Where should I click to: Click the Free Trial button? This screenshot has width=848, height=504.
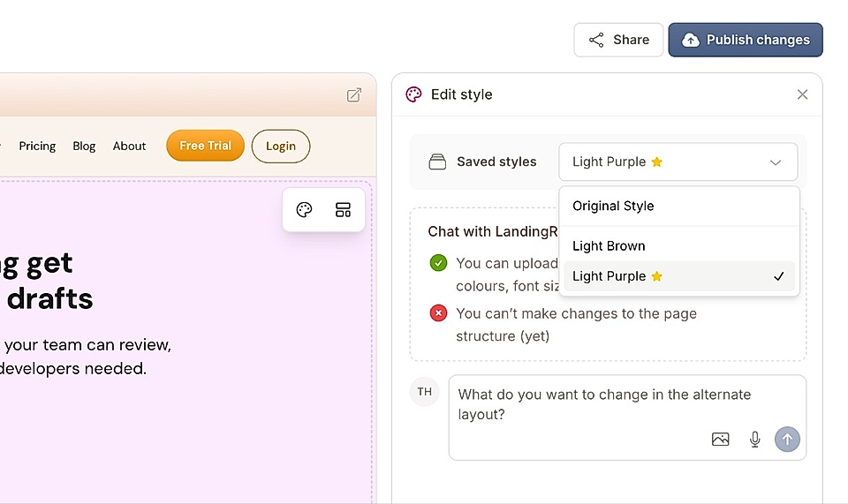click(205, 146)
